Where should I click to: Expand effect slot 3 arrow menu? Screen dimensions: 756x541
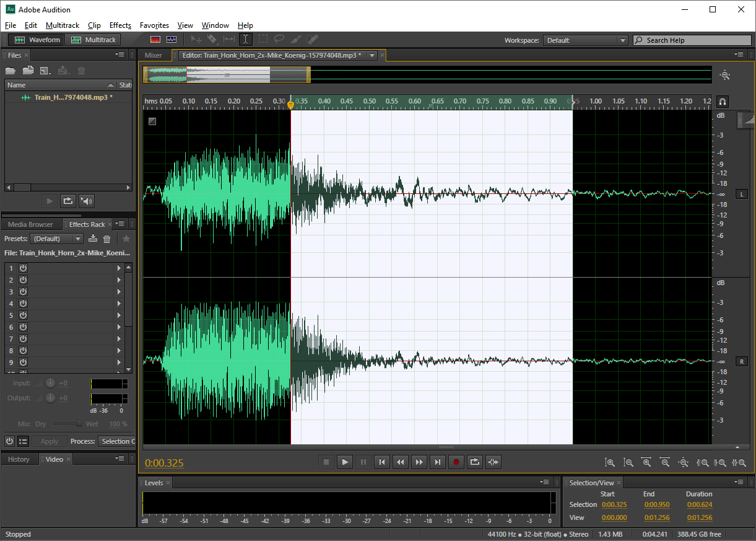click(119, 292)
